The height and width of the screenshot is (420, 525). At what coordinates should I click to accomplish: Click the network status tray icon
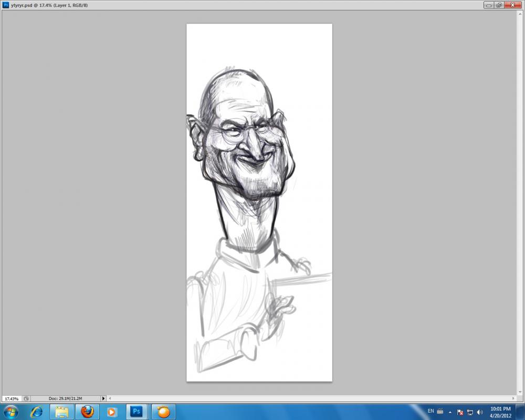(x=470, y=412)
